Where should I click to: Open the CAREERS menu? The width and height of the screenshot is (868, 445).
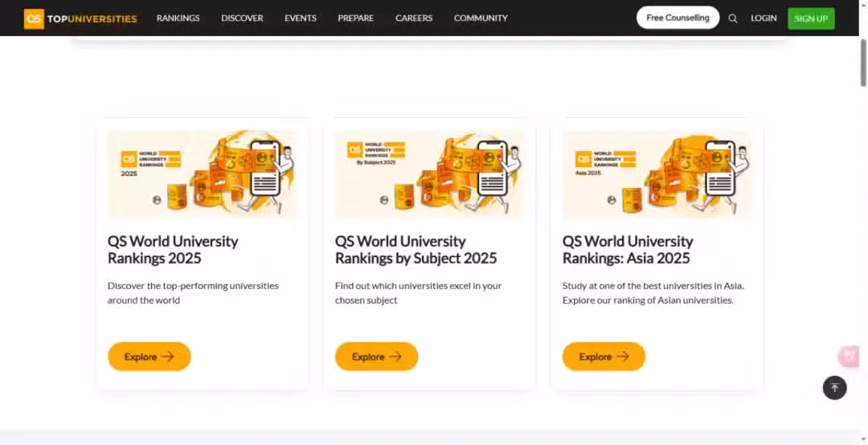pos(414,18)
